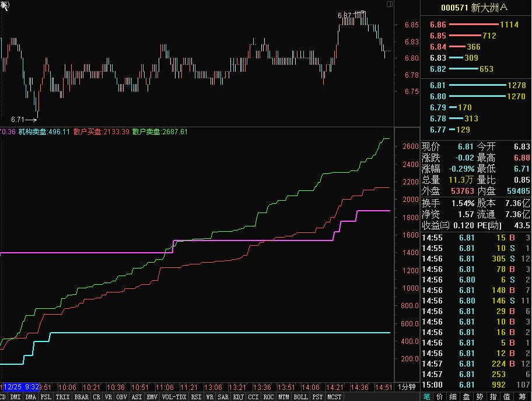This screenshot has width=532, height=401.
Task: Select the DMI indicator tab
Action: point(15,397)
